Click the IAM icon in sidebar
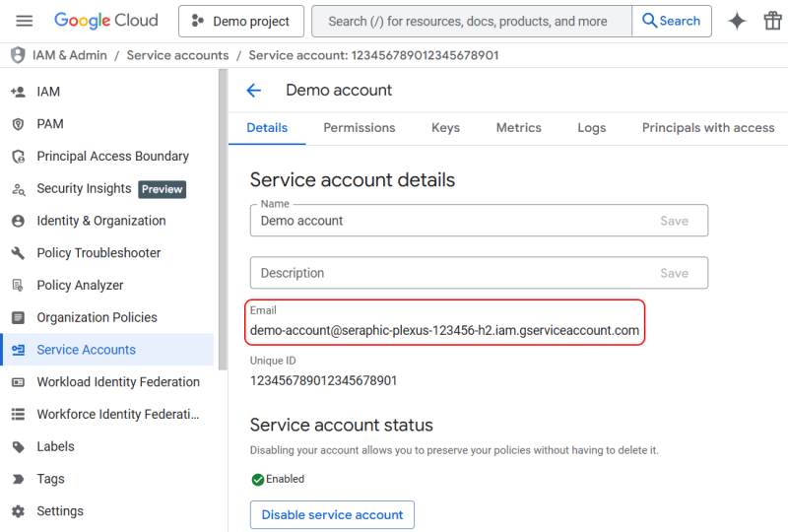Screen dimensions: 788x532 click(18, 92)
